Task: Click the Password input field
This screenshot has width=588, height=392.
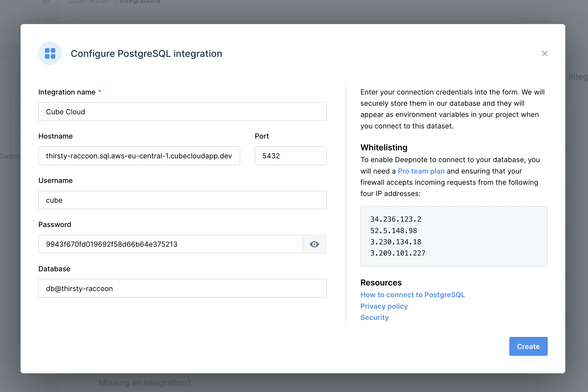Action: [x=170, y=244]
